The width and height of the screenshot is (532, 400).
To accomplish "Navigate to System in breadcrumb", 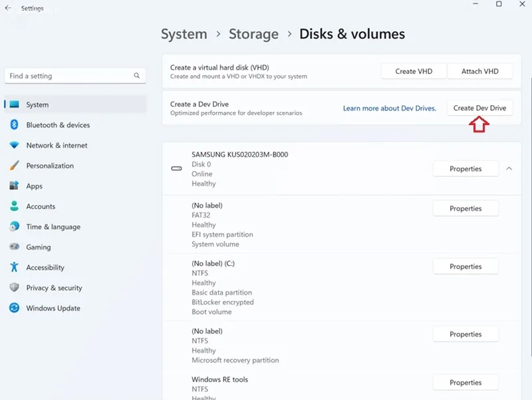I will pyautogui.click(x=184, y=34).
